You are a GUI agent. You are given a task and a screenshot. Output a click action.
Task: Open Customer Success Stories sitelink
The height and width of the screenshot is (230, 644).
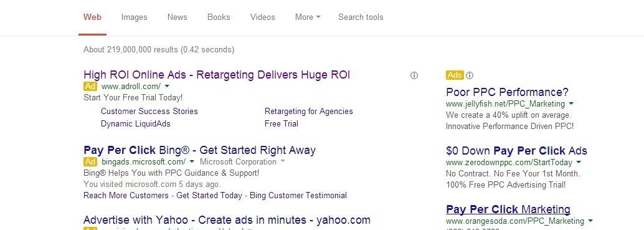pos(149,112)
